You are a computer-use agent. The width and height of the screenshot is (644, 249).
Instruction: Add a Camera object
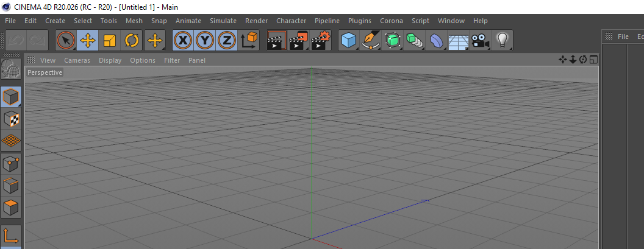click(481, 40)
